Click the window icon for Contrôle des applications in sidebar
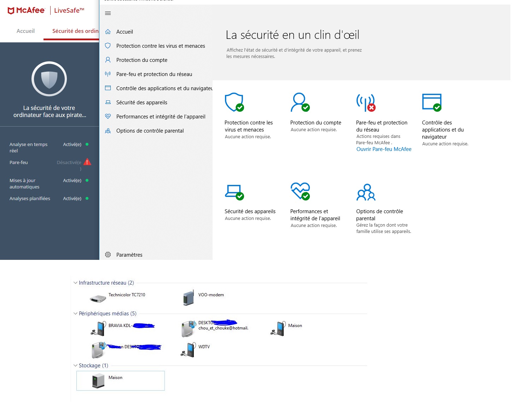Screen dimensions: 515x420 tap(108, 88)
